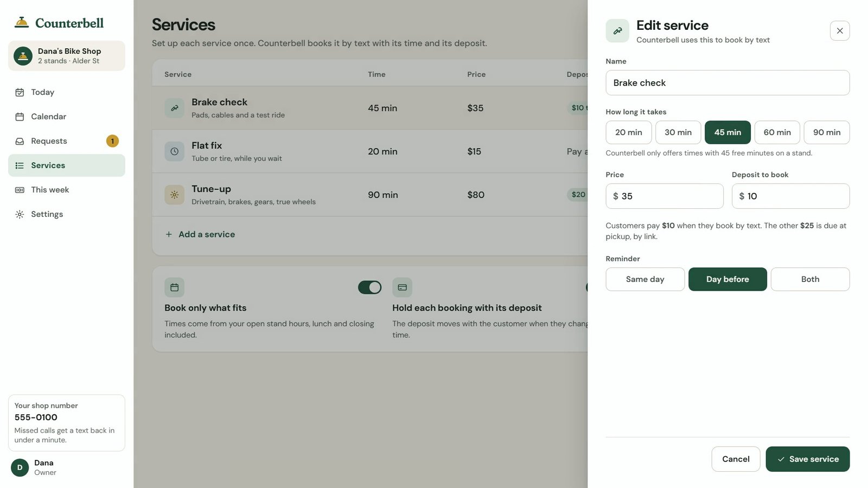The image size is (868, 488).
Task: Click the Brake check row wrench icon
Action: (174, 108)
